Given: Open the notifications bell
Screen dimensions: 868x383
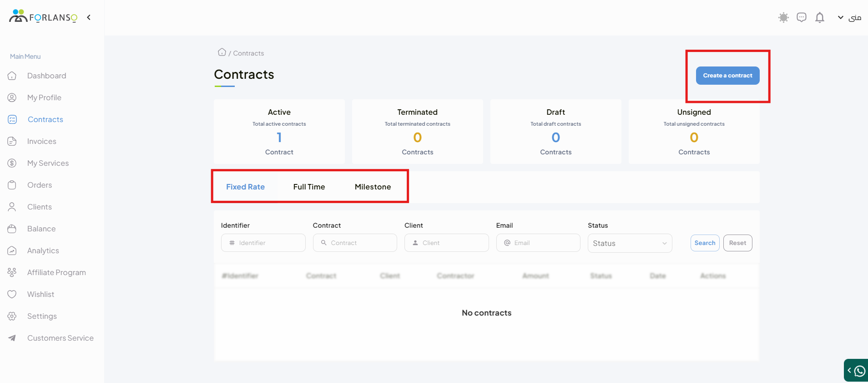Looking at the screenshot, I should pyautogui.click(x=820, y=18).
